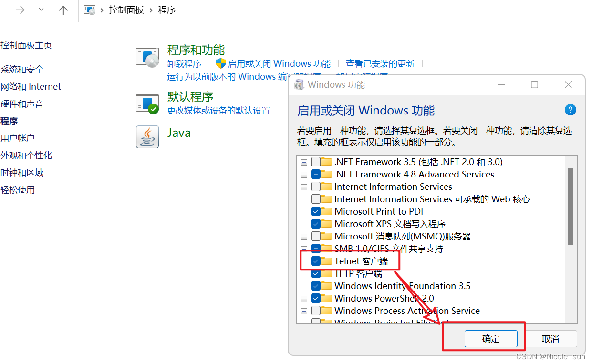Select Windows Identity Foundation 3.5 row text
The height and width of the screenshot is (364, 592).
click(x=403, y=286)
